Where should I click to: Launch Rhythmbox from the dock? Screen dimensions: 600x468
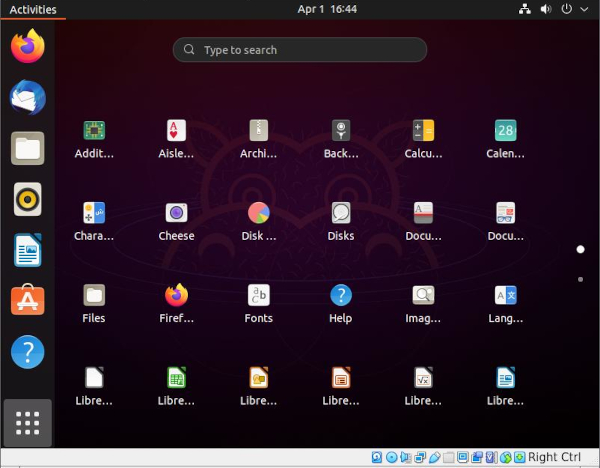(x=27, y=200)
